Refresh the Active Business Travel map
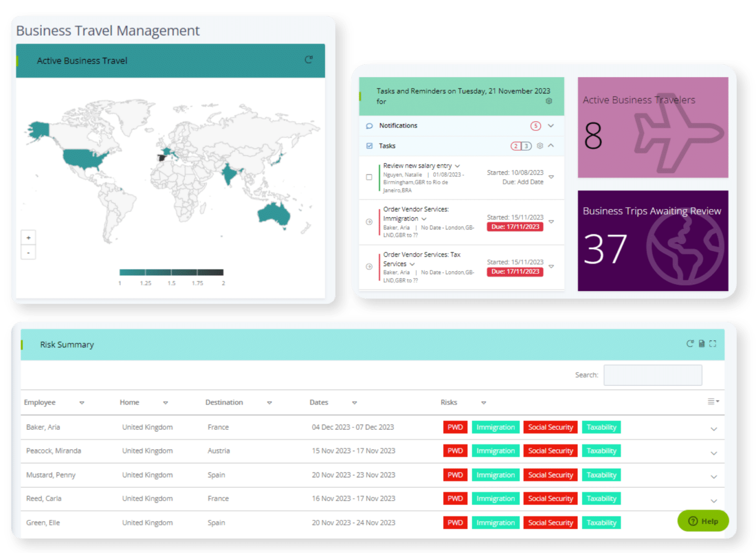The width and height of the screenshot is (756, 553). [x=309, y=59]
